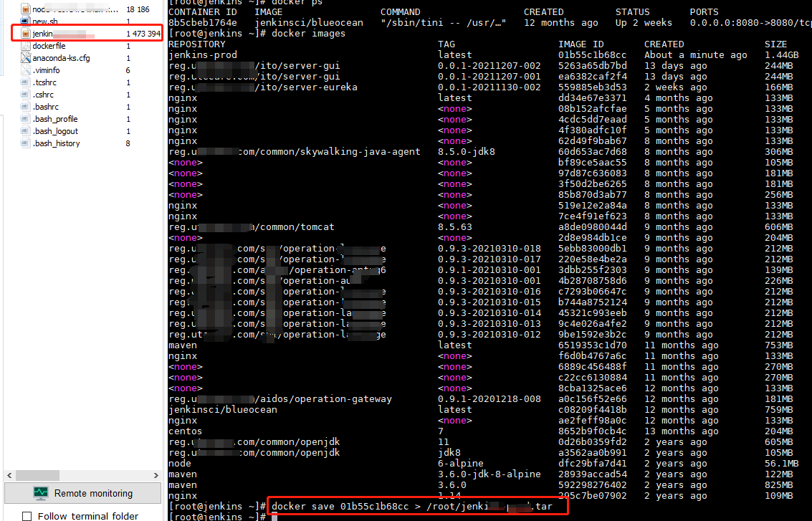Click the Remote monitoring monitor icon
Image resolution: width=812 pixels, height=521 pixels.
[x=40, y=493]
